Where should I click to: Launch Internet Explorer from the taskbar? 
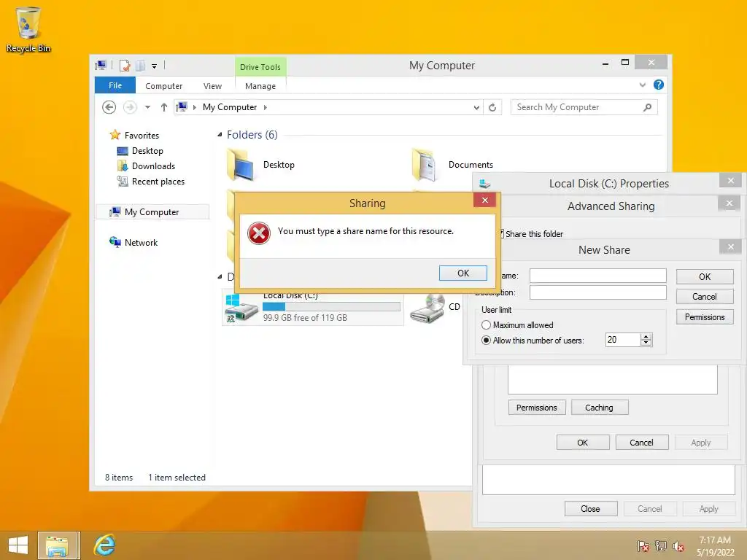pyautogui.click(x=104, y=545)
